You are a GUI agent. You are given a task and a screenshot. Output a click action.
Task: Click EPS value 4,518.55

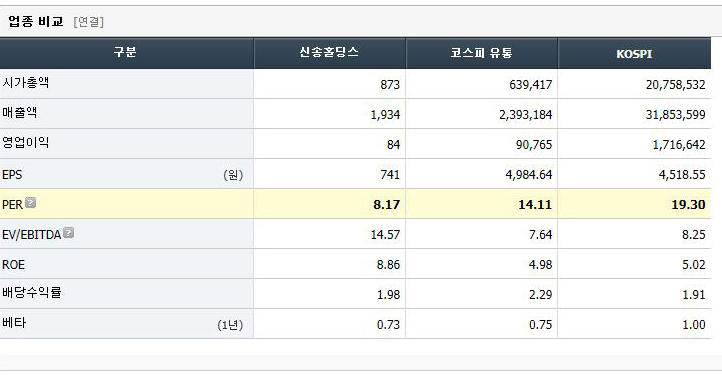[682, 175]
